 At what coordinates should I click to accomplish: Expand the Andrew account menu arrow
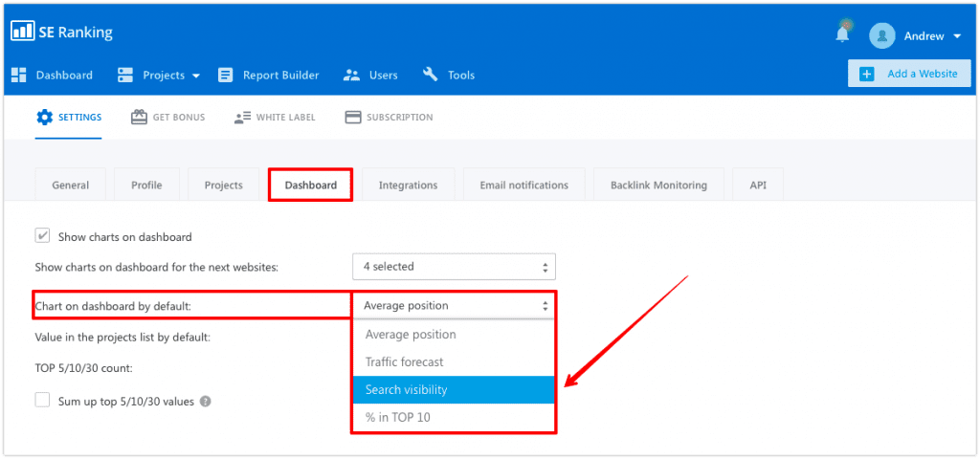[957, 37]
